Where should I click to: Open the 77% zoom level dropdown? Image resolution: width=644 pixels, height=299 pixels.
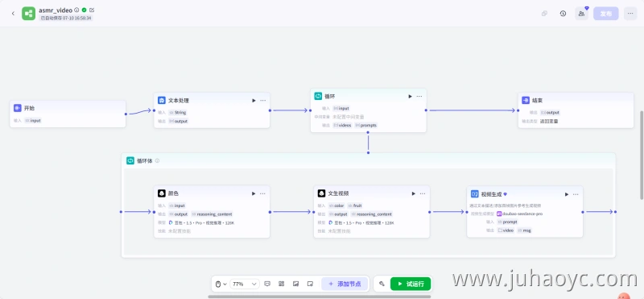pos(245,284)
